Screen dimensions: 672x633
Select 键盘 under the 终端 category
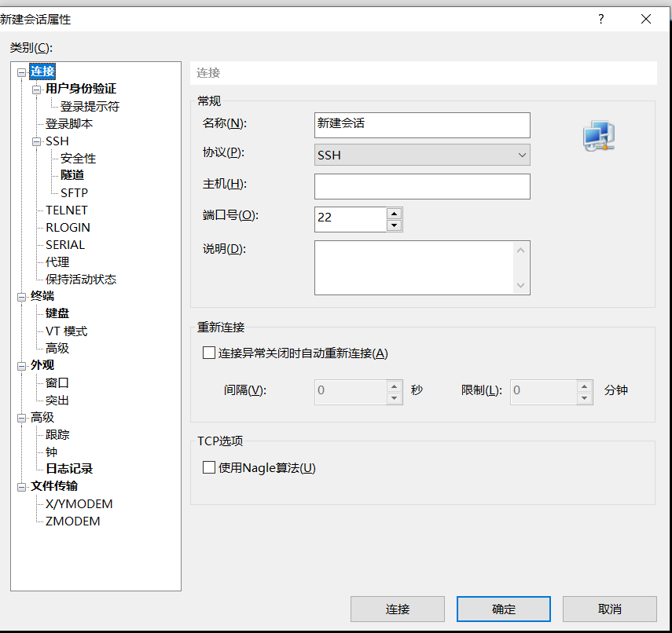[57, 313]
